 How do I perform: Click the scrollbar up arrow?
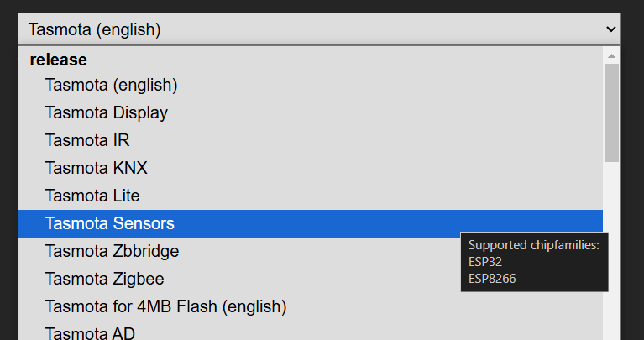click(x=611, y=55)
